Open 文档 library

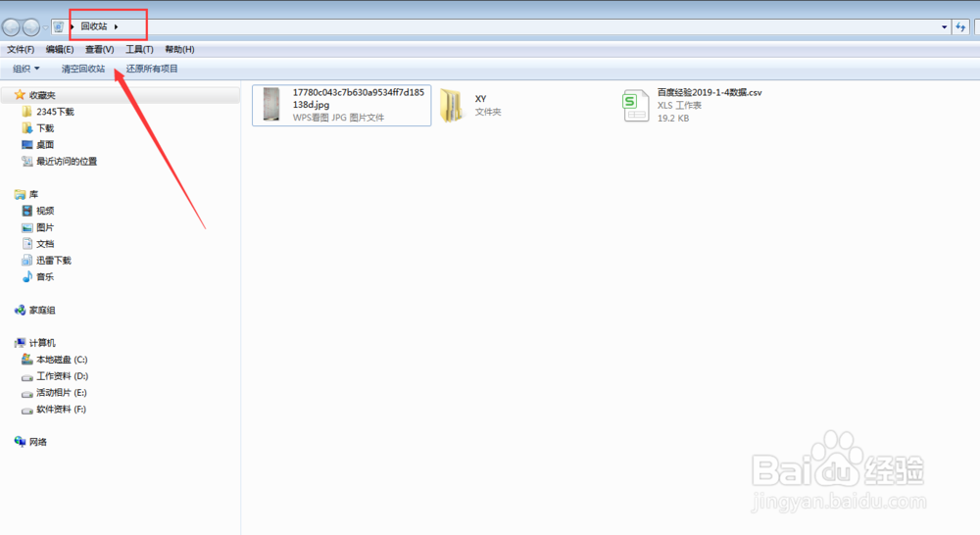[x=45, y=244]
